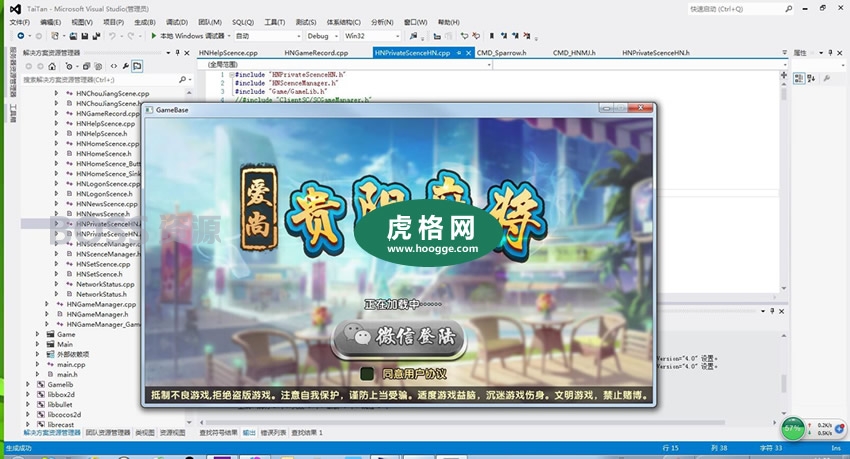Check the 同意用户协议 checkbox
Viewport: 850px width, 459px height.
(367, 373)
